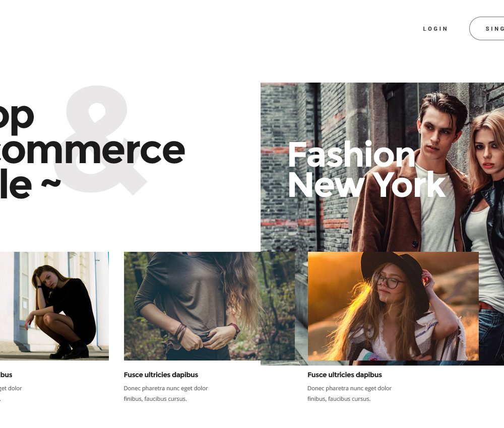Open the sunset photo of woman wearing hat
Image resolution: width=504 pixels, height=428 pixels.
click(x=393, y=306)
